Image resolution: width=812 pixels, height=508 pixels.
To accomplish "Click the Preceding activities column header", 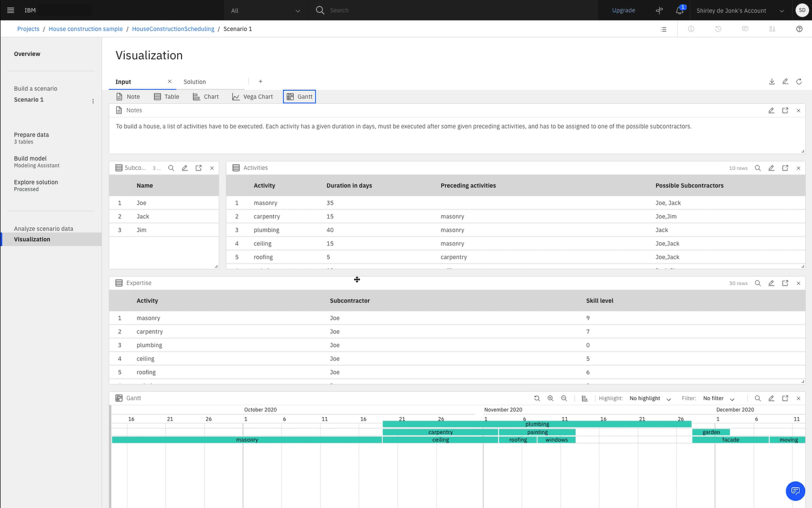I will coord(468,186).
